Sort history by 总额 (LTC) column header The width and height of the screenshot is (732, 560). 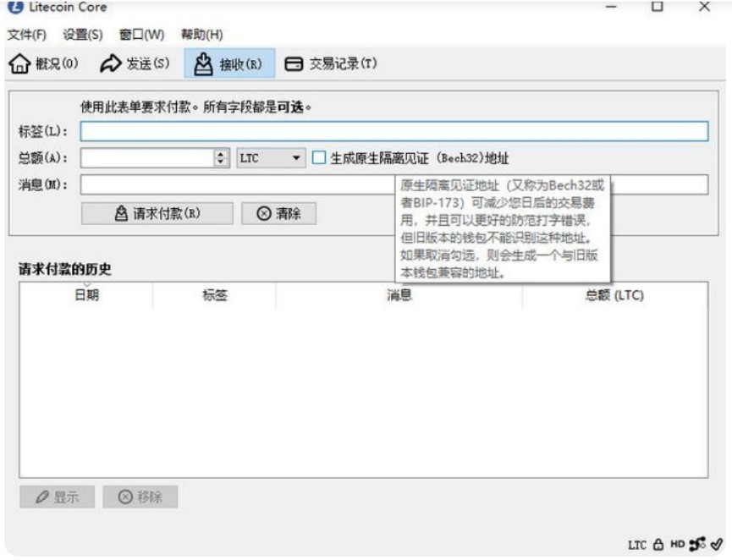click(614, 295)
